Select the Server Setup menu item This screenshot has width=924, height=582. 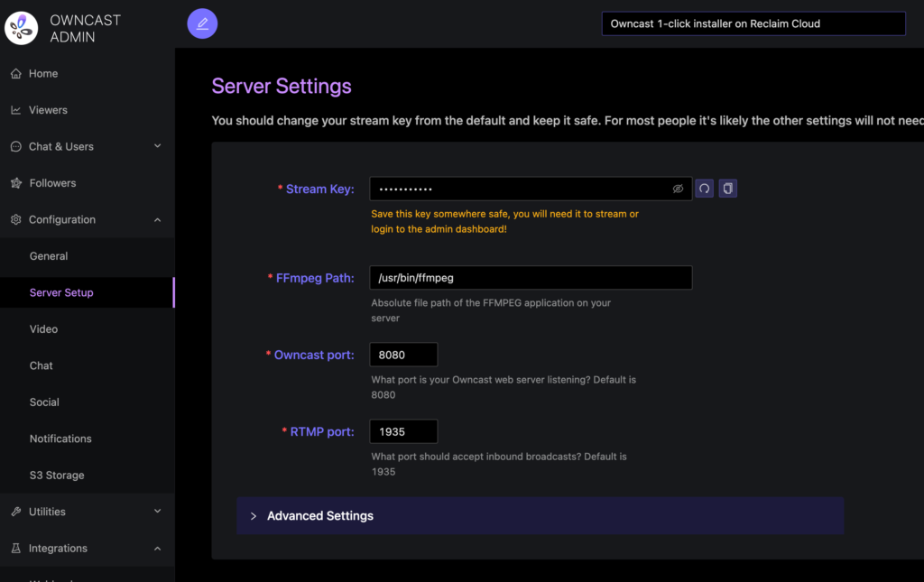88,292
